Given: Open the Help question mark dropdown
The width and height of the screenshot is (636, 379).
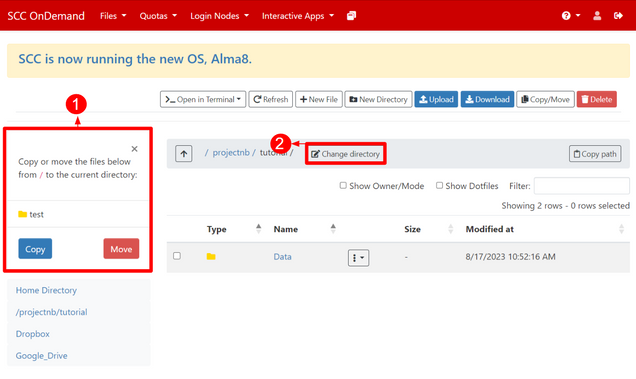Looking at the screenshot, I should click(x=571, y=16).
